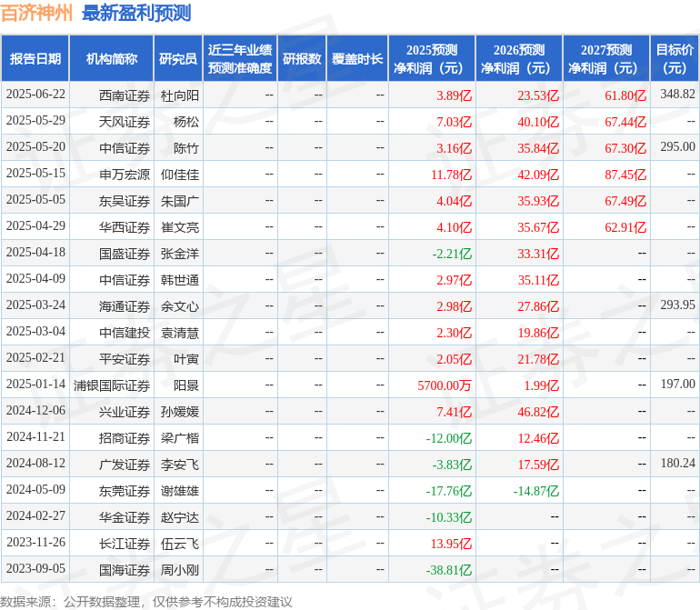Click the 覆盖时长 column header

pyautogui.click(x=357, y=58)
